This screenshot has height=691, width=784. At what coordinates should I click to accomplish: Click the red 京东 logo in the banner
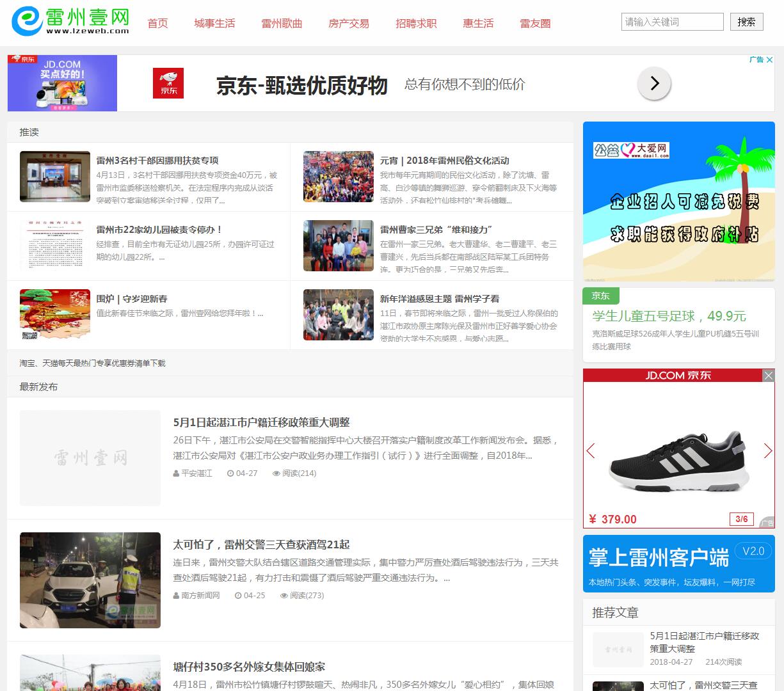point(168,83)
